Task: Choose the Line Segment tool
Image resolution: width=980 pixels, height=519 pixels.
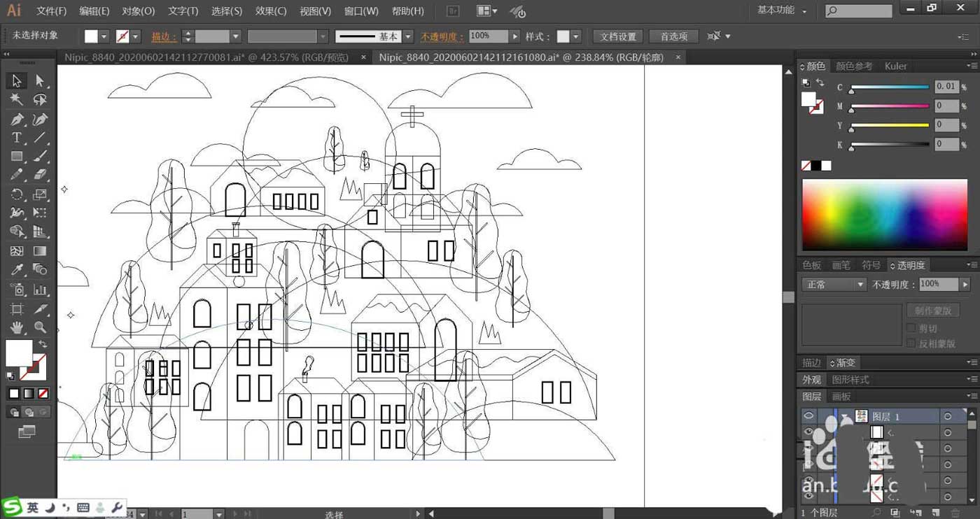Action: [x=40, y=138]
